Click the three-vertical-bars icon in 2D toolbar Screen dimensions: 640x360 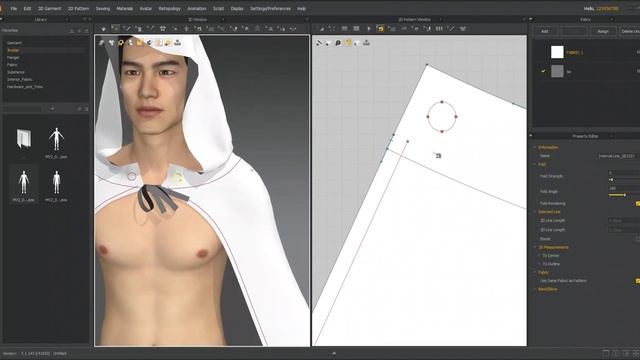click(x=439, y=29)
